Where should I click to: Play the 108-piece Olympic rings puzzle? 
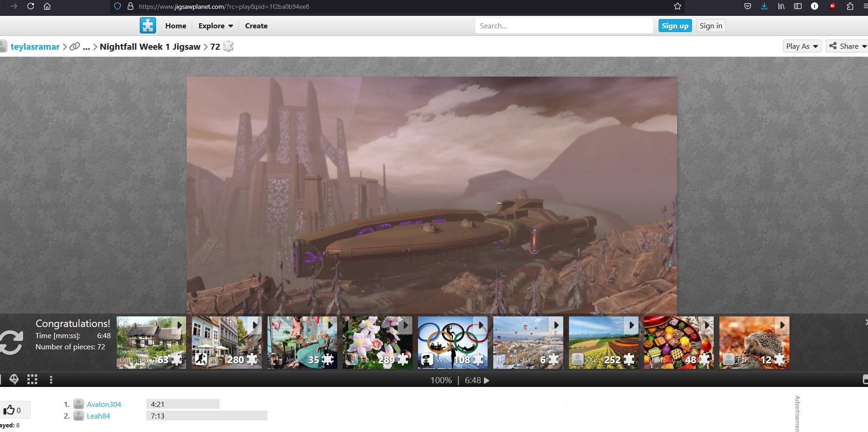(453, 342)
